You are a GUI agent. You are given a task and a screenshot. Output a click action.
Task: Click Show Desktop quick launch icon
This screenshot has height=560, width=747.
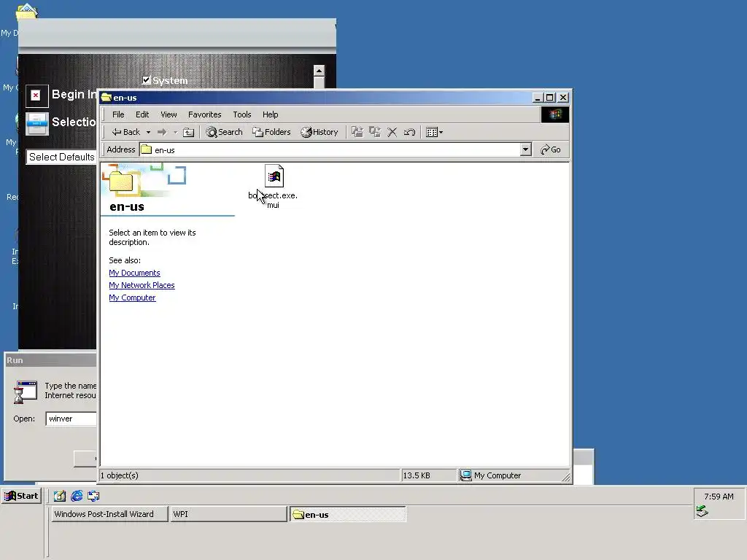60,496
